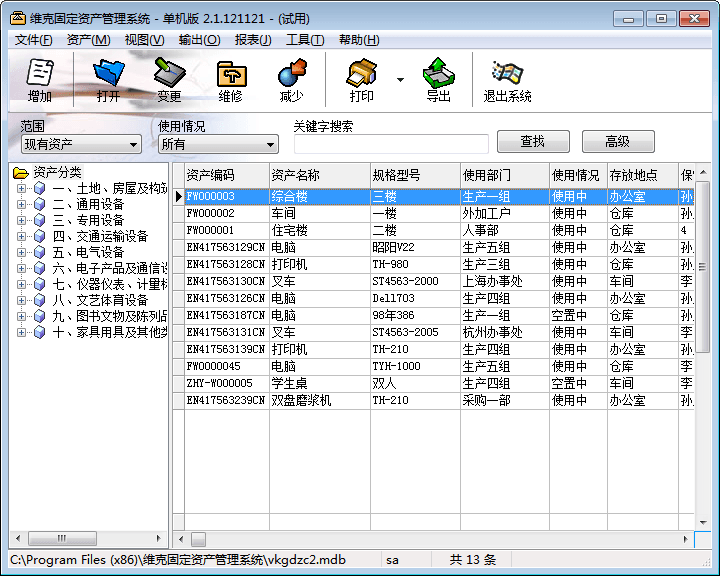Open the 资产(M) menu

[88, 40]
